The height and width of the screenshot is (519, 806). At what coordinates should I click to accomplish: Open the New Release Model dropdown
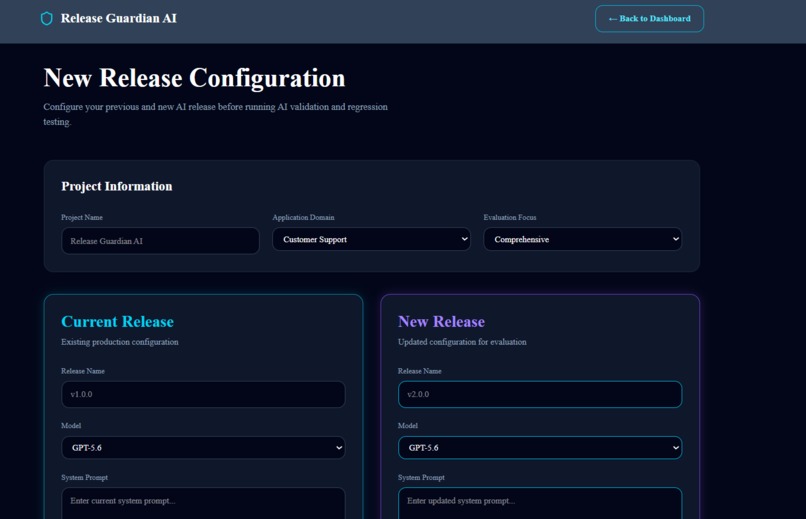point(540,448)
